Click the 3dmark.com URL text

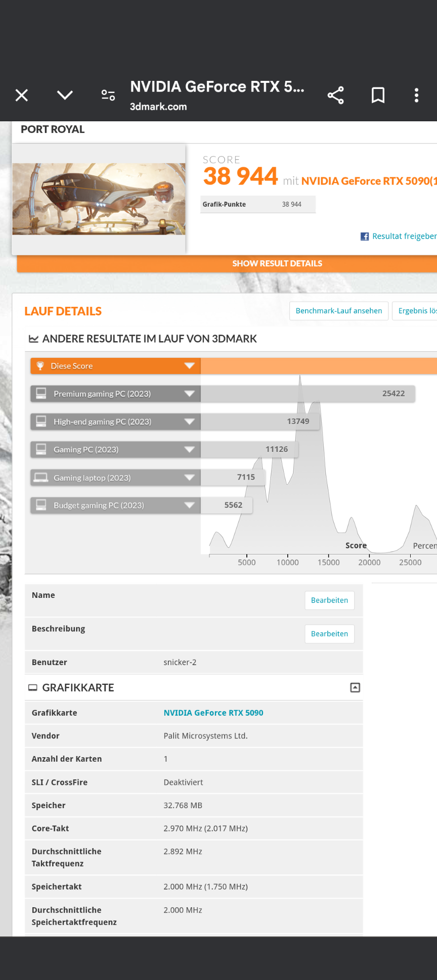pyautogui.click(x=158, y=107)
